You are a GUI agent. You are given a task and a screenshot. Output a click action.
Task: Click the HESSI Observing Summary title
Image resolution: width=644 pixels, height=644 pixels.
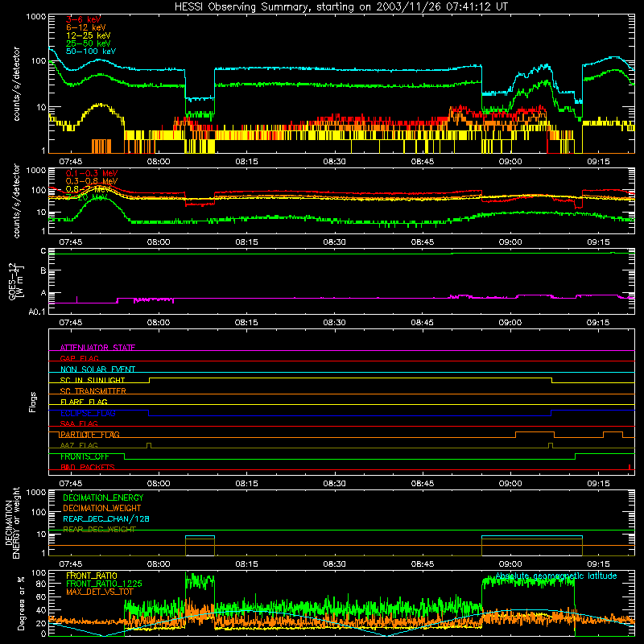tap(341, 7)
